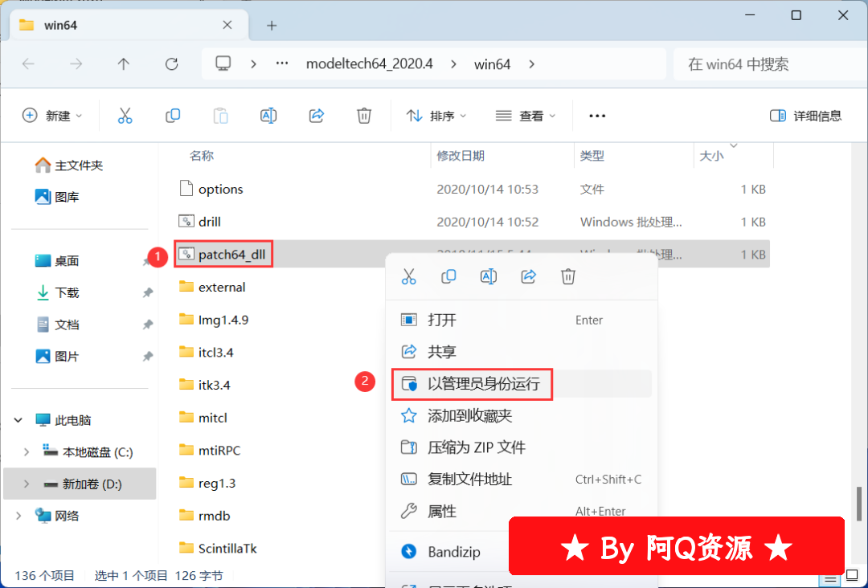The image size is (868, 588).
Task: Click the refresh button in the navigation bar
Action: [171, 64]
